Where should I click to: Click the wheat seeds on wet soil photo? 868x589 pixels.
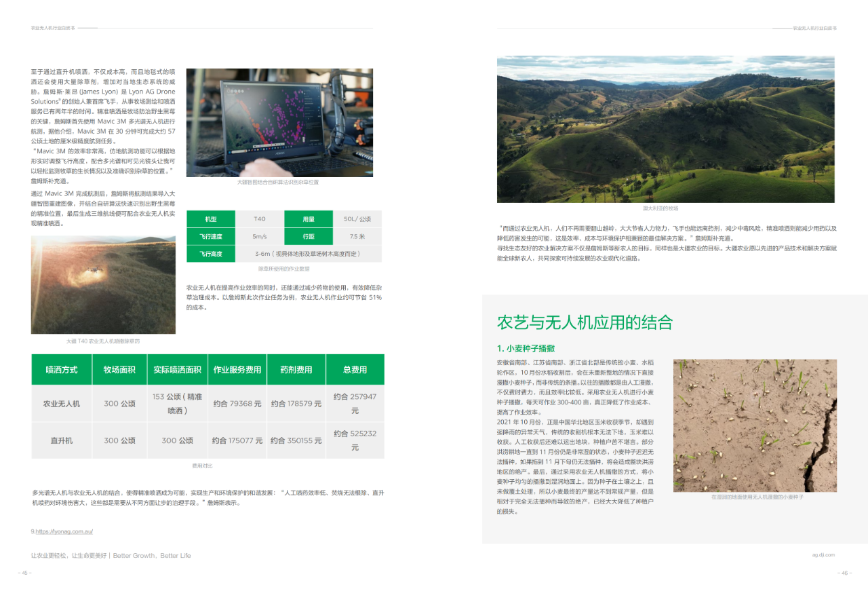point(755,425)
